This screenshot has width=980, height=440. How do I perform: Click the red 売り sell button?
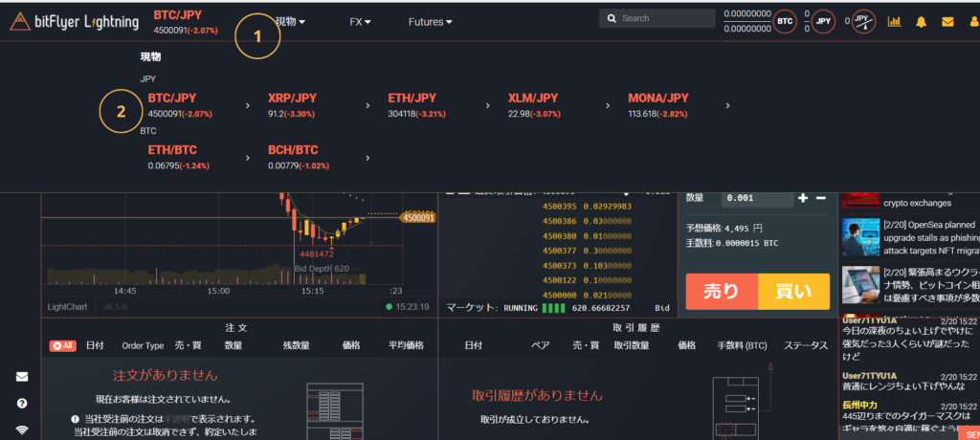click(722, 291)
